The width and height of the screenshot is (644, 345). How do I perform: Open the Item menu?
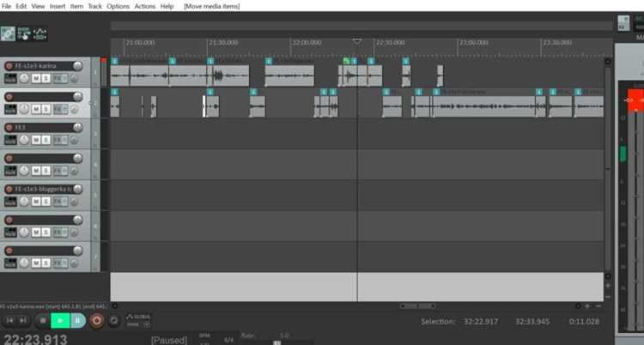tap(76, 6)
